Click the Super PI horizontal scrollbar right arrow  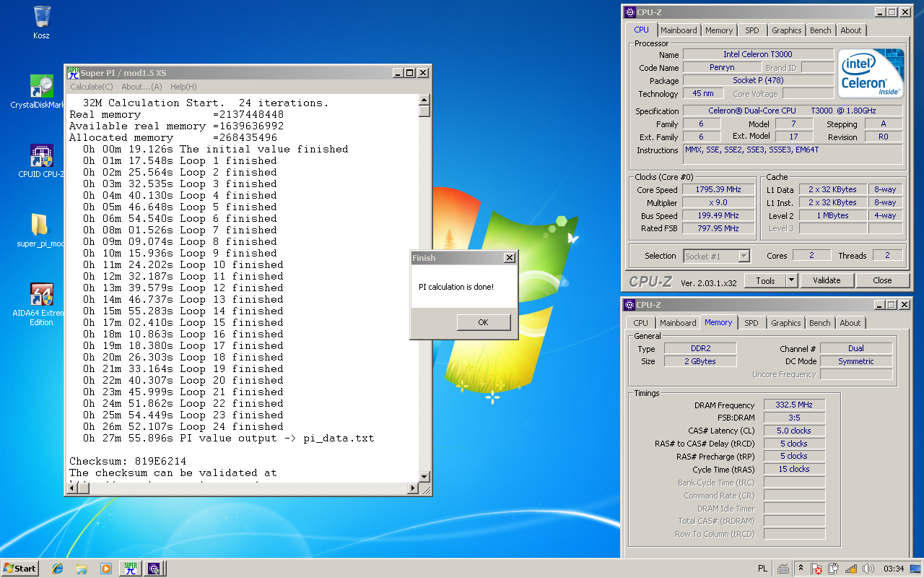tap(414, 489)
